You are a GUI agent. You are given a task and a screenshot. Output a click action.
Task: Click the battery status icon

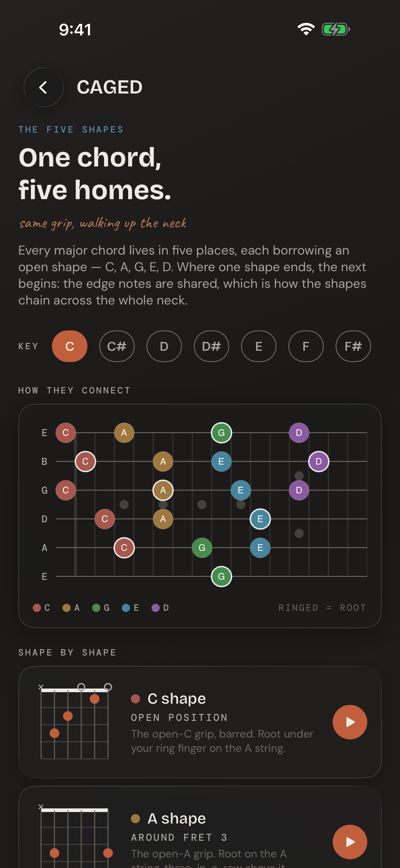(335, 29)
